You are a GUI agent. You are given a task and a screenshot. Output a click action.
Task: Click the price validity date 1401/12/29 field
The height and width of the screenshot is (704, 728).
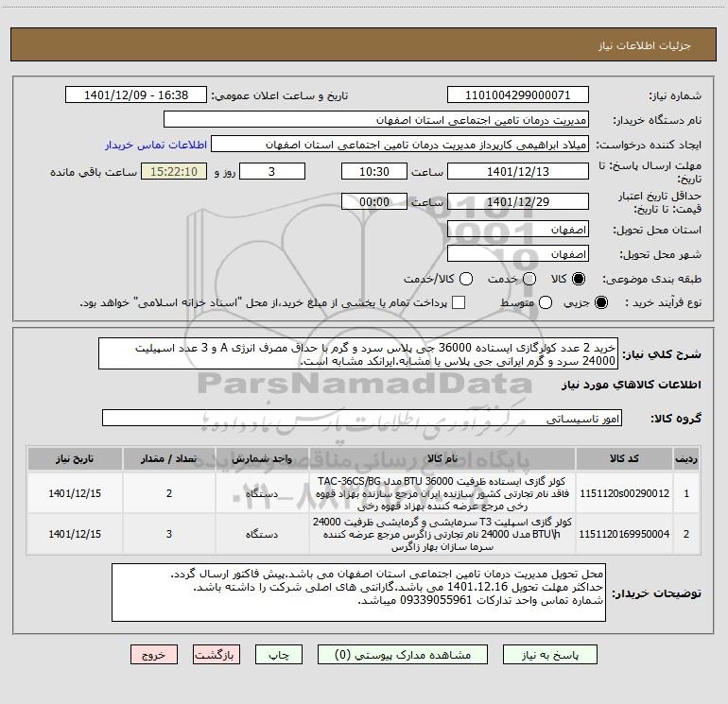[x=518, y=201]
